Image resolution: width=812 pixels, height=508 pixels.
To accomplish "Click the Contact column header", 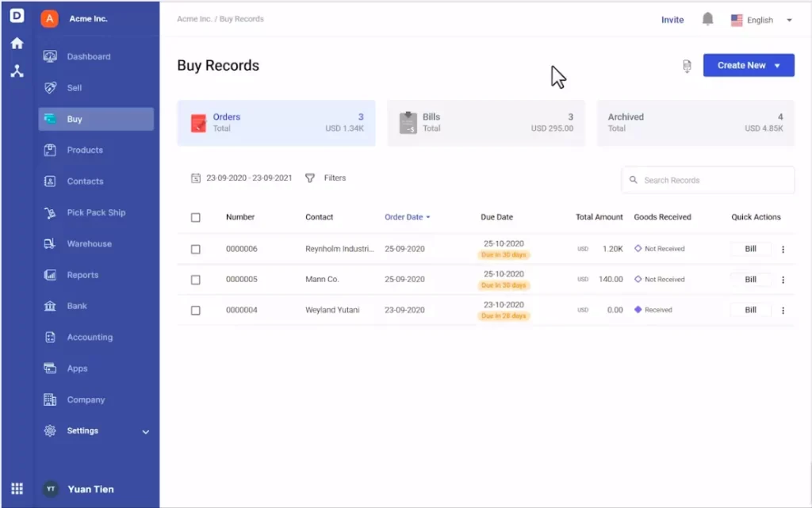I will 319,217.
